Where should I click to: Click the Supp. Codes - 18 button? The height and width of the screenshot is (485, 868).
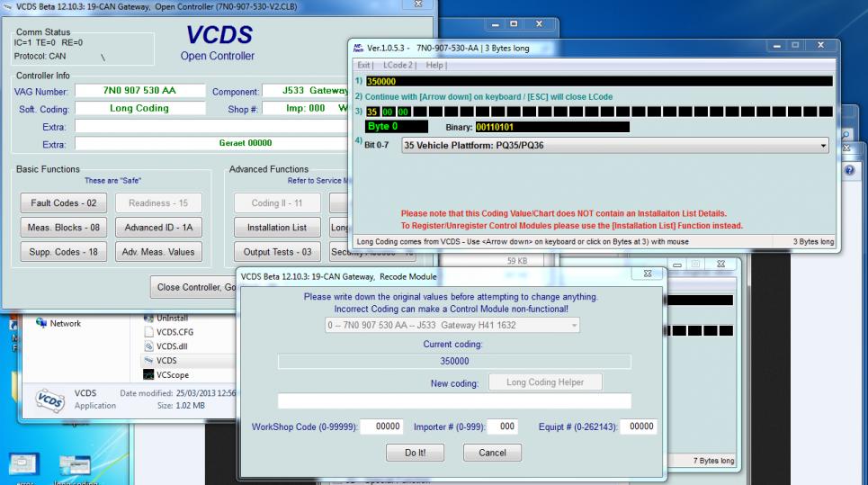pos(63,252)
